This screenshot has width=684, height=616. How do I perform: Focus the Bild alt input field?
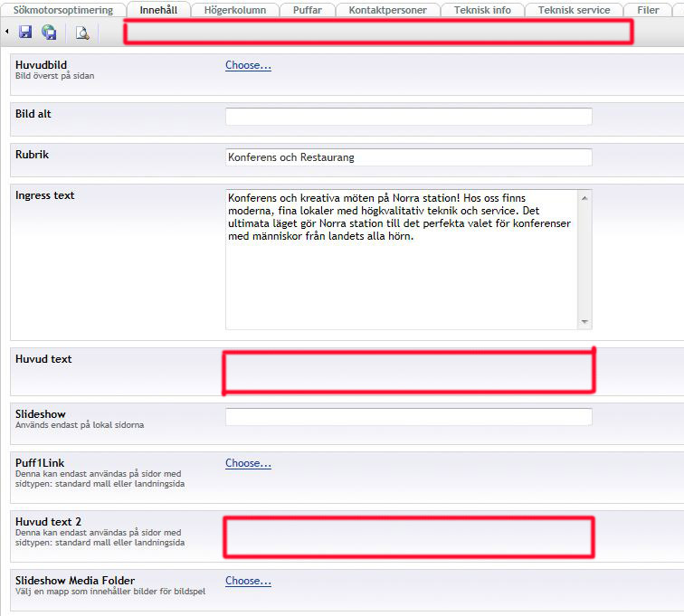pos(408,117)
